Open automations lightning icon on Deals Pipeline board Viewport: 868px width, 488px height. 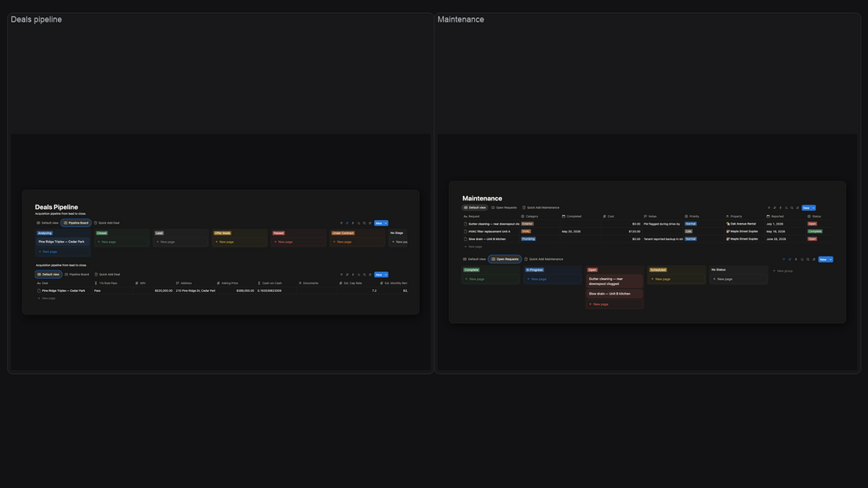(x=352, y=223)
